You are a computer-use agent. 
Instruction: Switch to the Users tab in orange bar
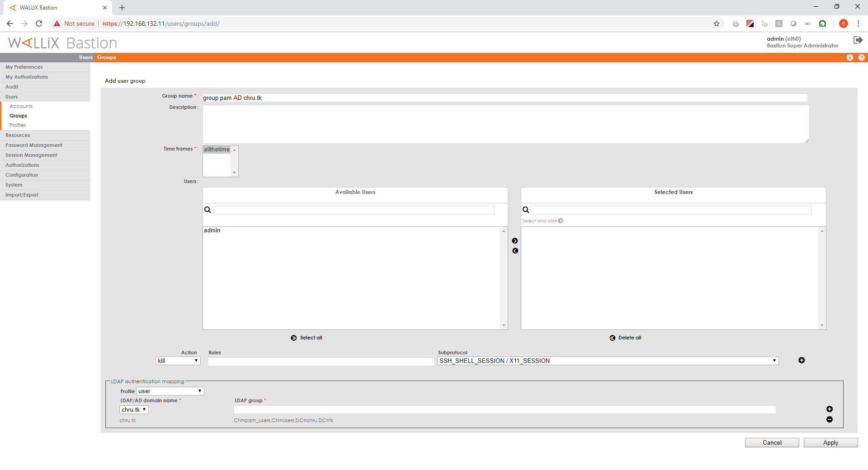coord(85,57)
